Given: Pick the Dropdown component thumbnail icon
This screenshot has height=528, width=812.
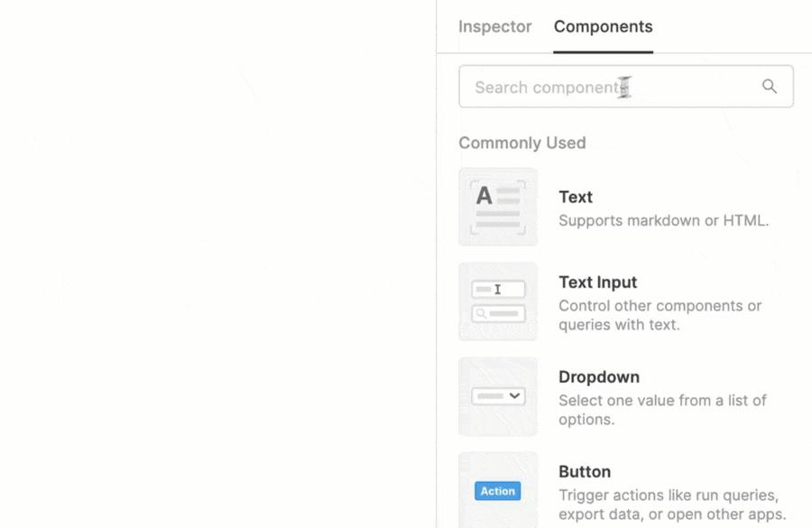Looking at the screenshot, I should pyautogui.click(x=498, y=396).
